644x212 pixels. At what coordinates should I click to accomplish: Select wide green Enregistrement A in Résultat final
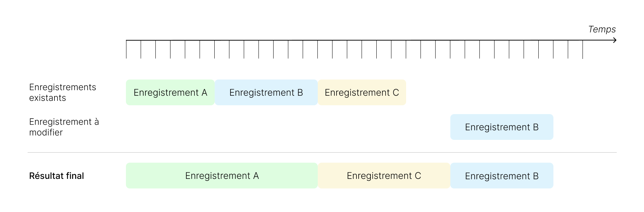222,176
